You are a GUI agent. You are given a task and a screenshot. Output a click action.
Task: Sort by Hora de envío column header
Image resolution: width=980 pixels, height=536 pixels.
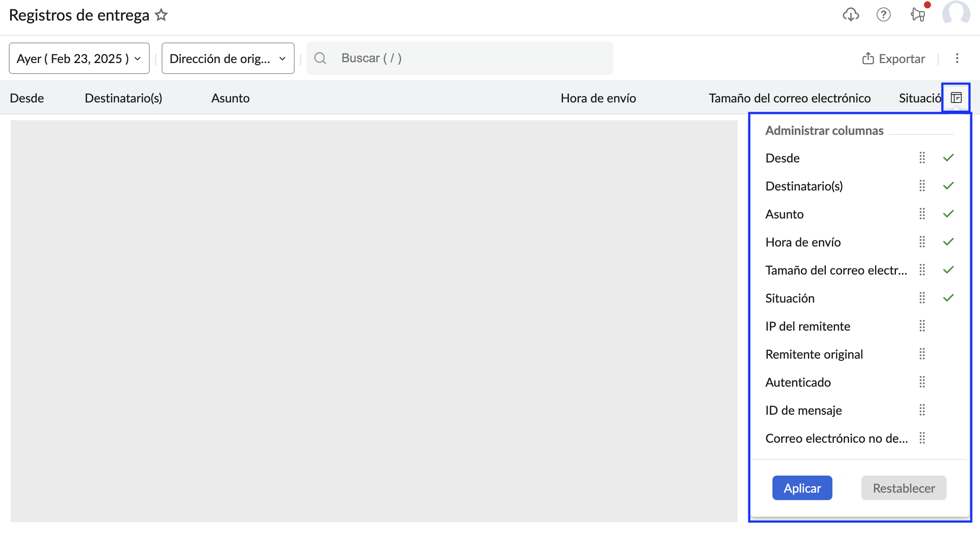(598, 98)
